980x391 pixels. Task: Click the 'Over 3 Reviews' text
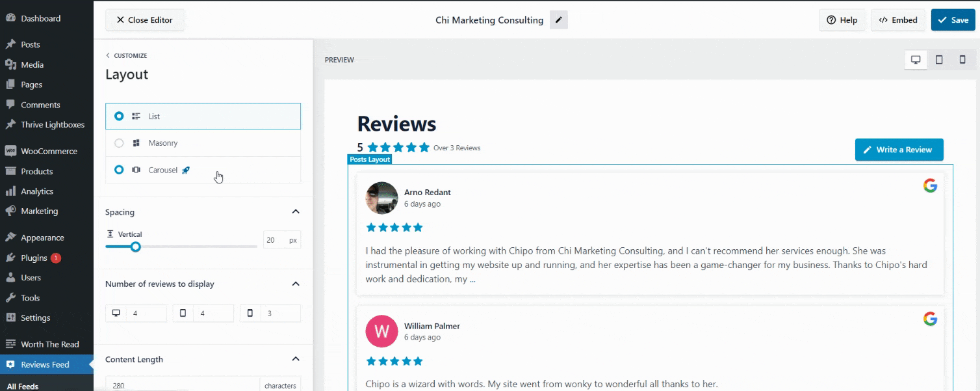point(457,148)
